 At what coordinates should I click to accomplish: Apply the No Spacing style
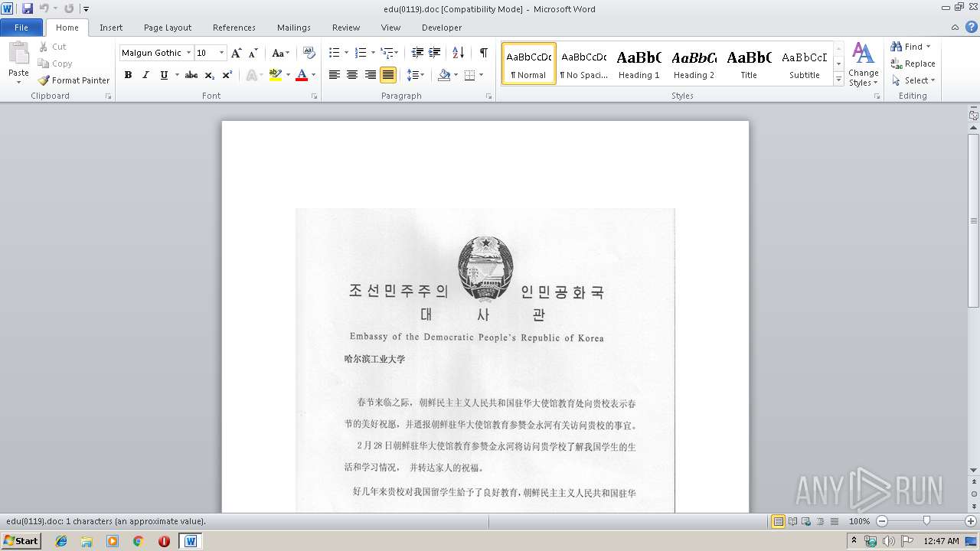[x=583, y=64]
